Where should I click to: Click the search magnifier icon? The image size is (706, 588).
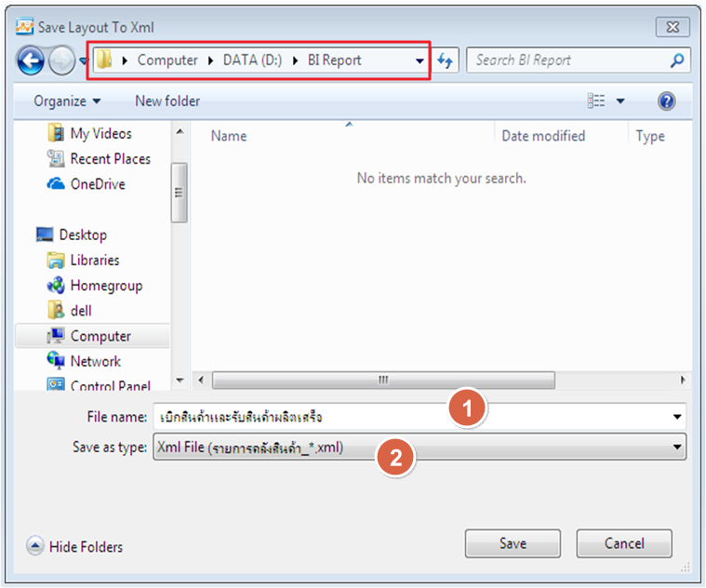pos(677,61)
